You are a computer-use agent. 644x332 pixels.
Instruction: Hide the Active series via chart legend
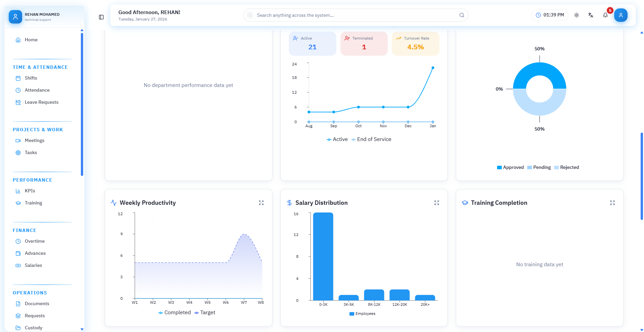coord(337,139)
